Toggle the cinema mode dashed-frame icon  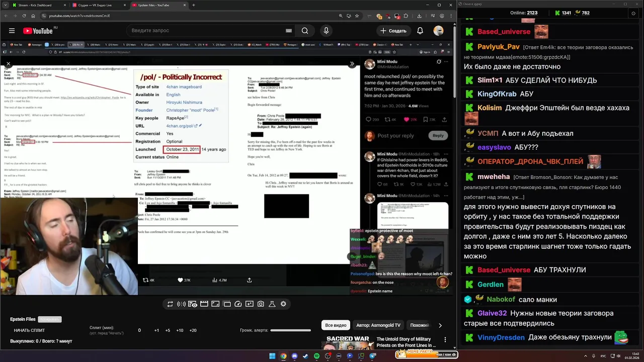227,304
